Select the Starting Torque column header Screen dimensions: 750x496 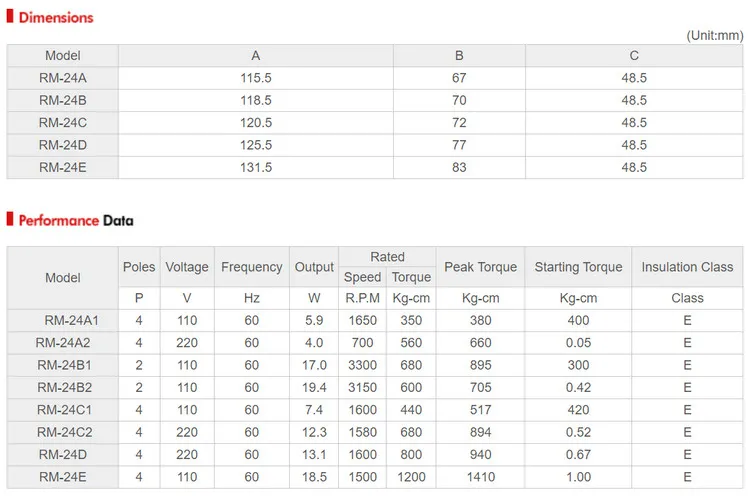click(578, 267)
